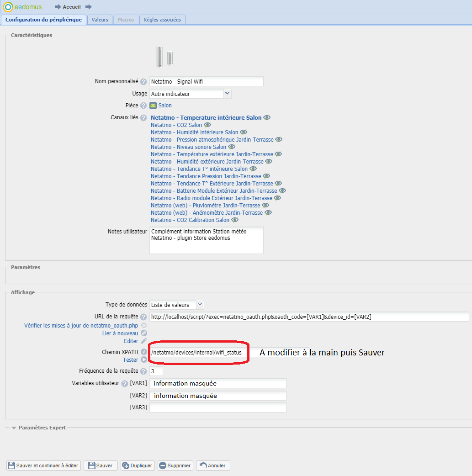The width and height of the screenshot is (472, 476).
Task: Open the help icon for Variables utilisateur
Action: point(125,384)
